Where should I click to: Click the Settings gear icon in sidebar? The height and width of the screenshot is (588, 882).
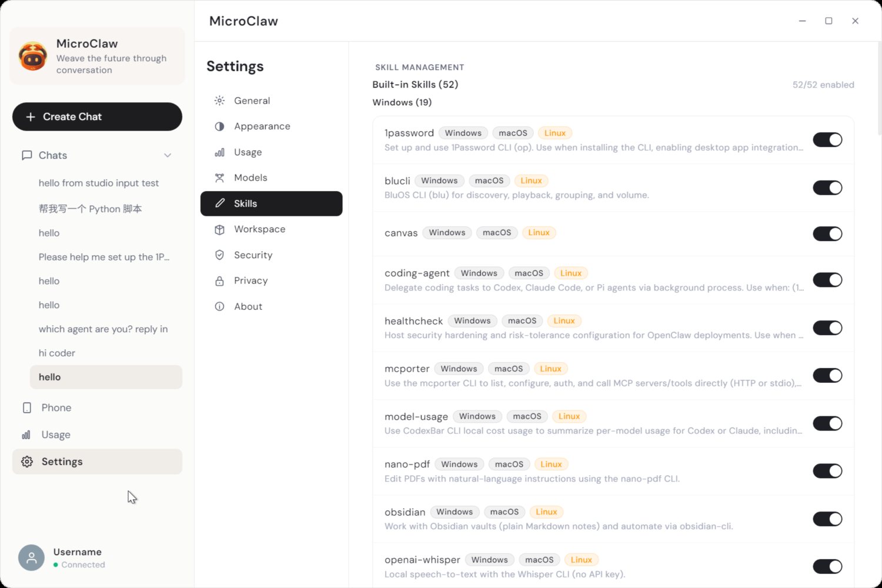pos(27,462)
